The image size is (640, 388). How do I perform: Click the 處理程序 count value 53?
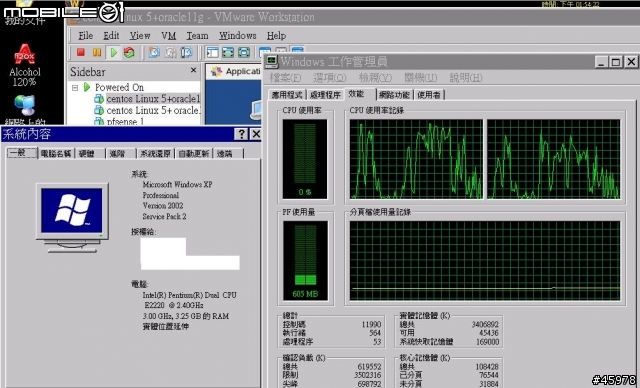click(377, 341)
